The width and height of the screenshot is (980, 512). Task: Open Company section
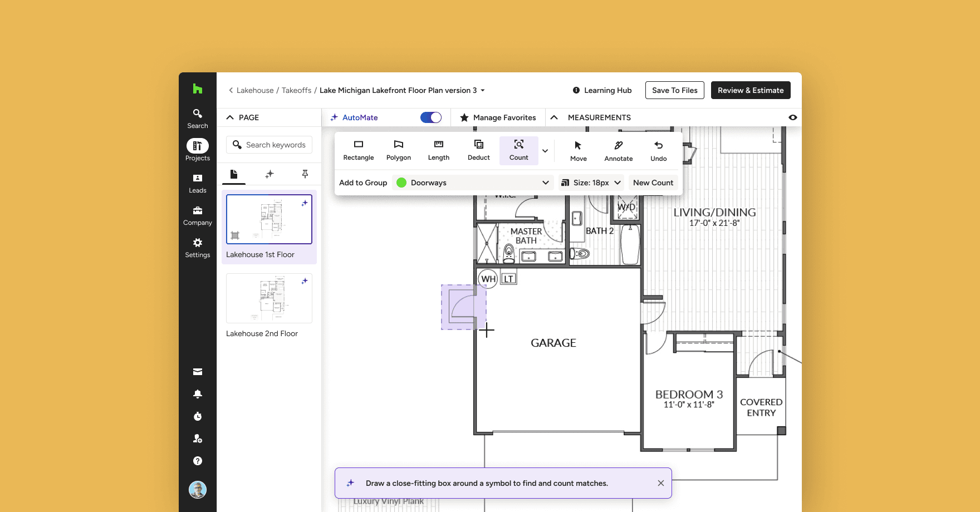198,216
